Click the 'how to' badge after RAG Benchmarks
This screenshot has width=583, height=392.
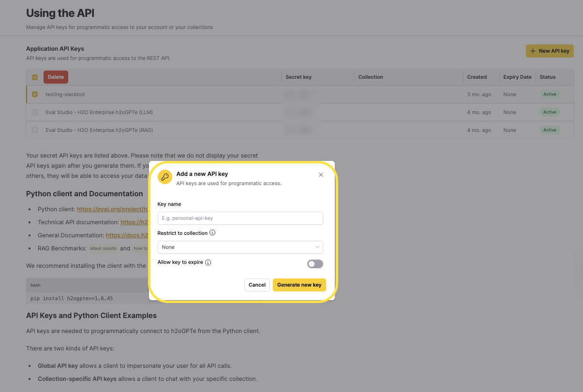pyautogui.click(x=141, y=248)
